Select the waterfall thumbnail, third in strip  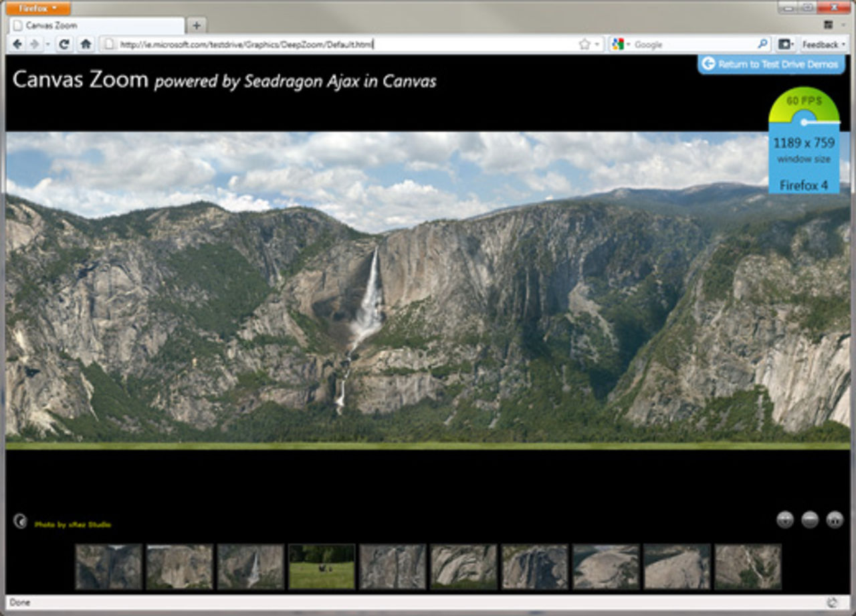pos(251,567)
